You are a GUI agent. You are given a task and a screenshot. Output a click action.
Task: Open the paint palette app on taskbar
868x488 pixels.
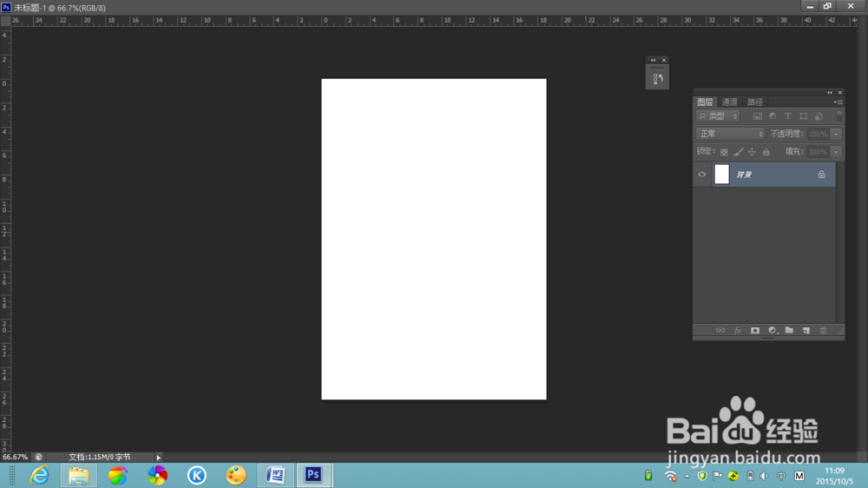(x=236, y=476)
